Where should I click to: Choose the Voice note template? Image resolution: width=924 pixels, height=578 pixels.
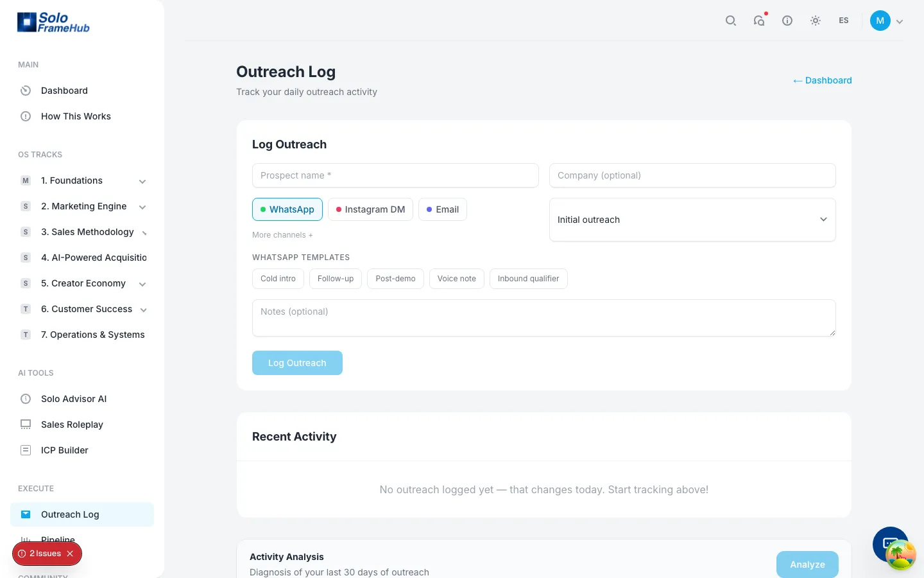point(457,279)
